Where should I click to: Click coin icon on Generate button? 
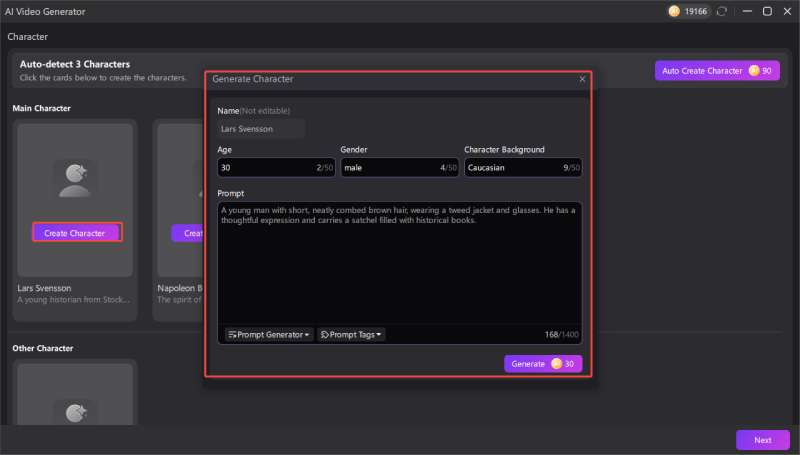click(556, 364)
